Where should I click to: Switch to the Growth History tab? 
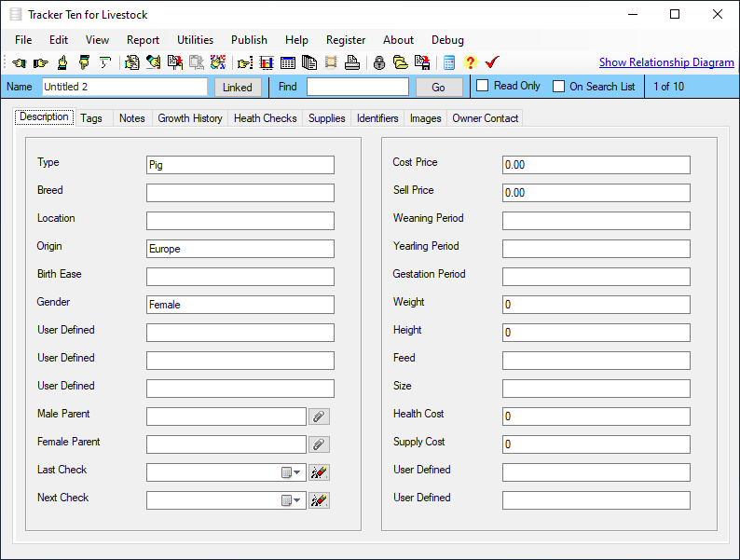(190, 118)
